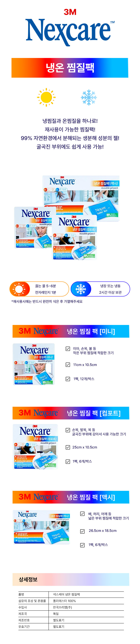Click the 냉온 찜질 팩 [미니] heading

tap(91, 331)
